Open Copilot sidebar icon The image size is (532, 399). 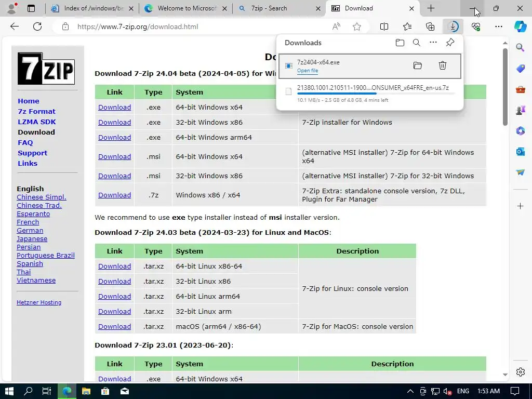[521, 26]
